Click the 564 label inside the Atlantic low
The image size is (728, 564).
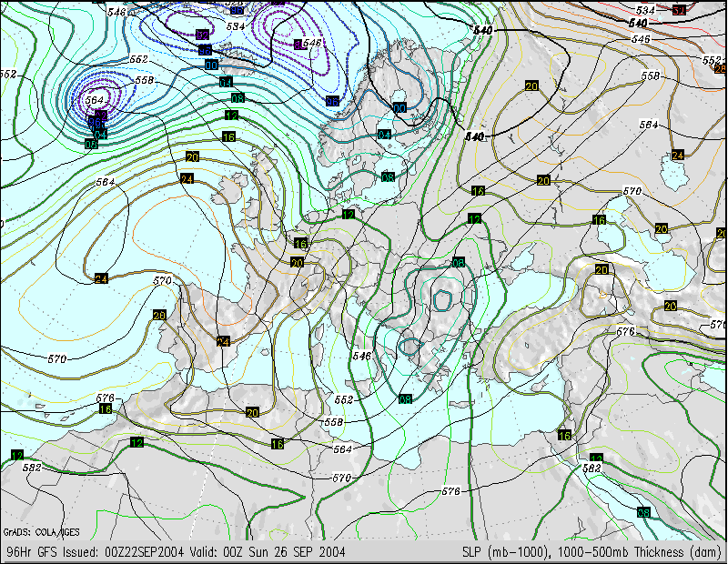click(x=94, y=100)
